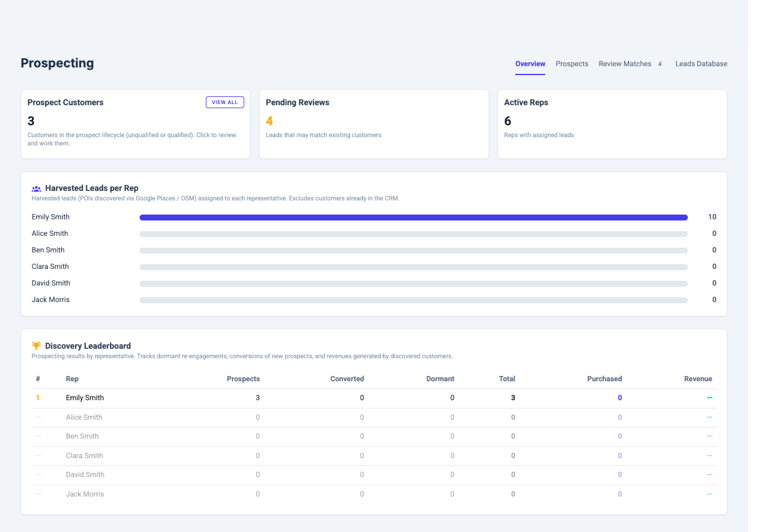Click the Prospecting page heading
The height and width of the screenshot is (532, 757).
57,63
